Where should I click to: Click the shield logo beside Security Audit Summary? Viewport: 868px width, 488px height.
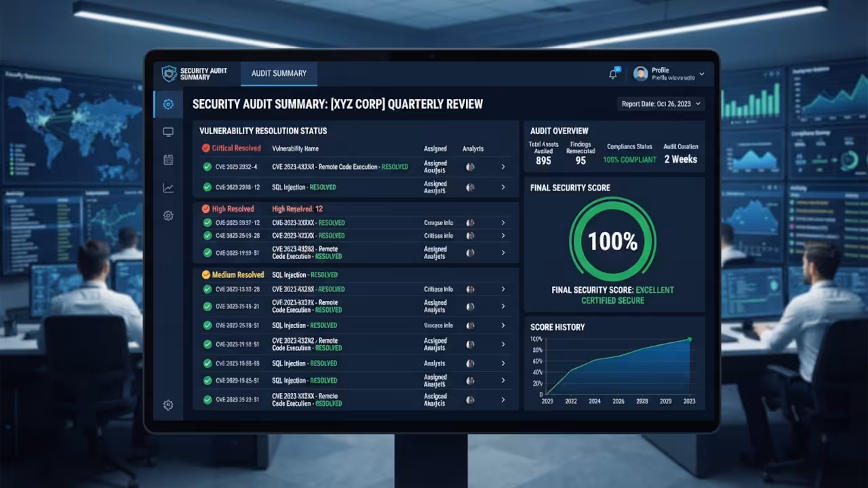[169, 73]
